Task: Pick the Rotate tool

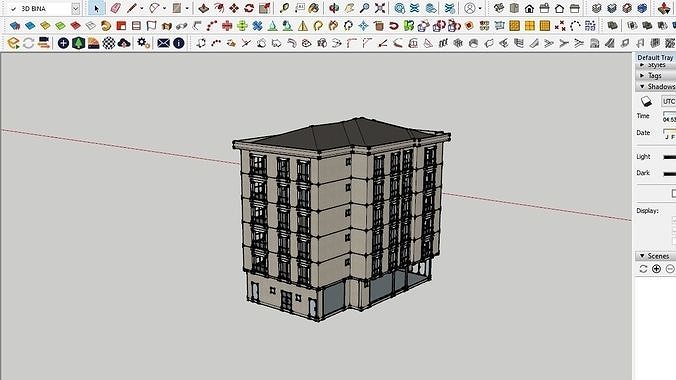Action: (249, 8)
